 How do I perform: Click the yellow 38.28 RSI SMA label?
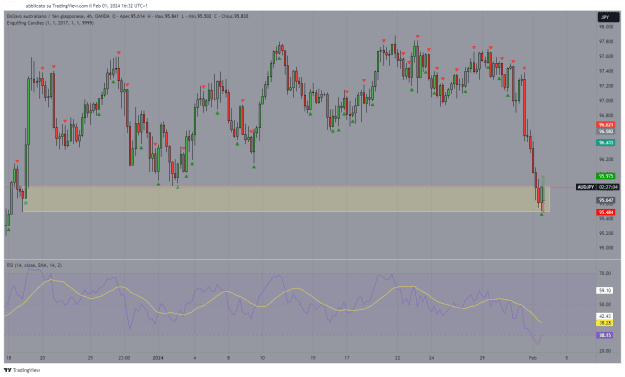pos(605,323)
